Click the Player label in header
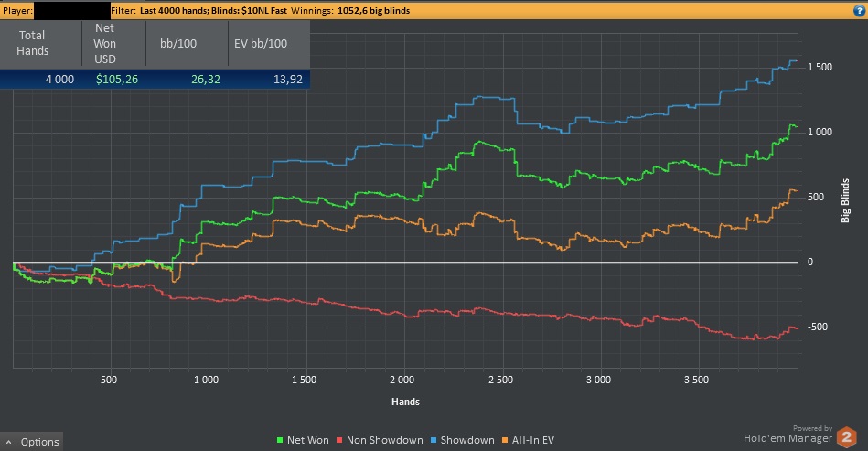The height and width of the screenshot is (451, 868). tap(17, 10)
